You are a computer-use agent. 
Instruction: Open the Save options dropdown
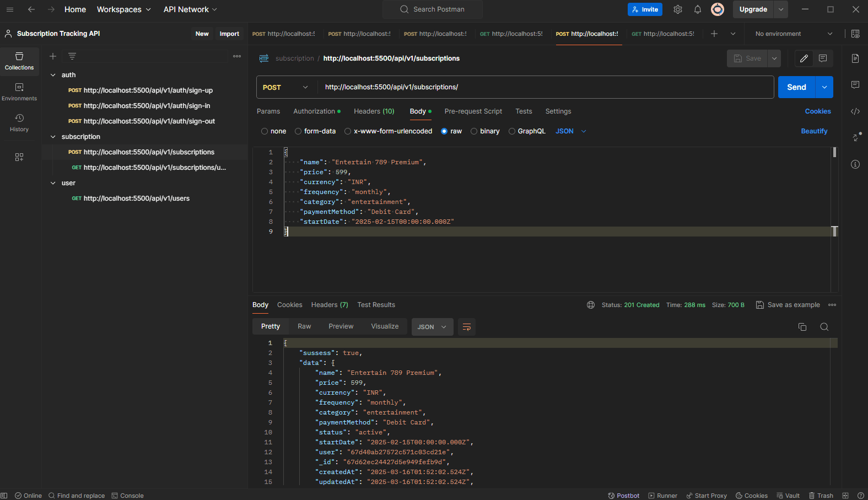774,58
